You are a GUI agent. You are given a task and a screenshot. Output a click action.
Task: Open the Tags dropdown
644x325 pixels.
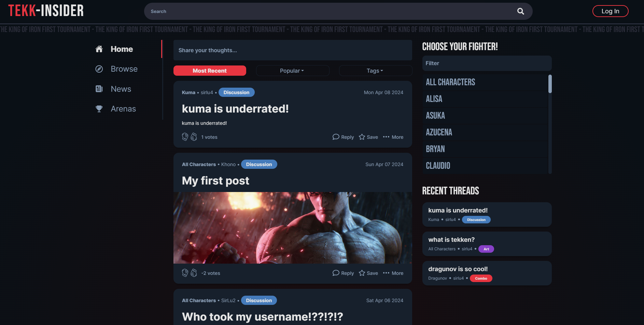coord(375,71)
